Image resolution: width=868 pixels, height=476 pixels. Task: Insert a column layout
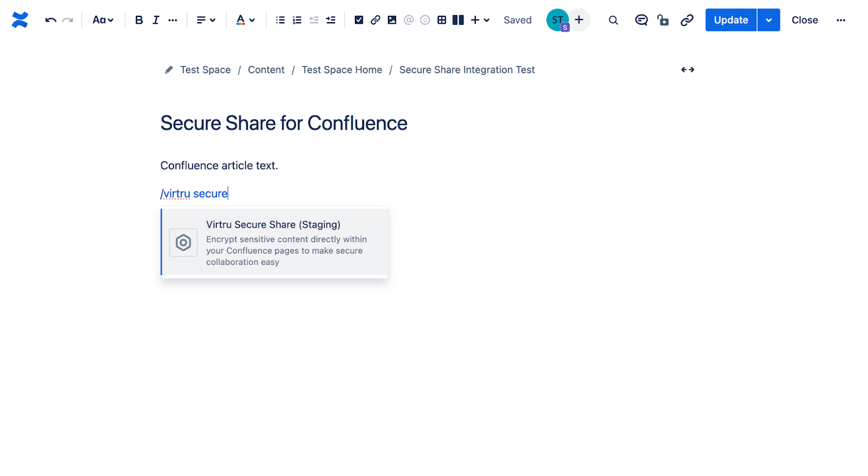[x=458, y=20]
